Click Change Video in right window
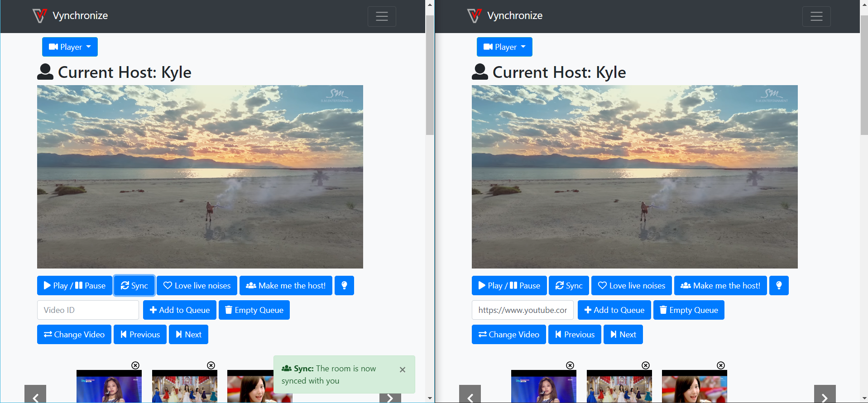Viewport: 868px width, 403px height. 509,334
